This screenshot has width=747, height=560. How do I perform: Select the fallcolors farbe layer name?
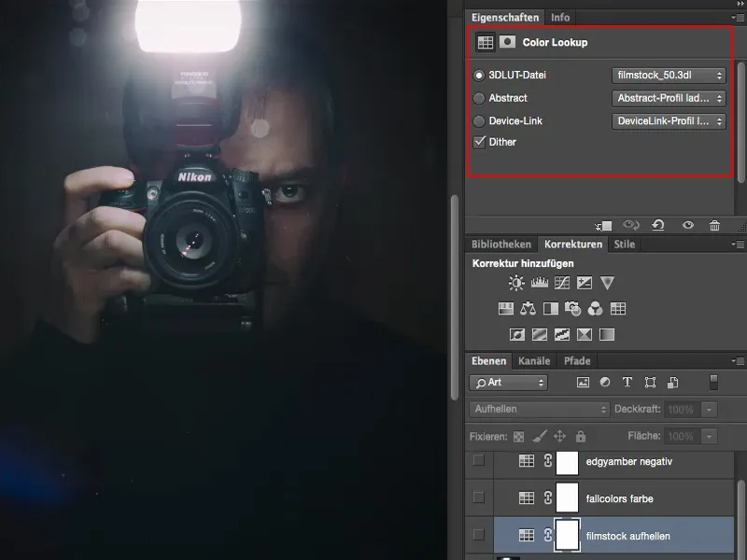point(620,498)
